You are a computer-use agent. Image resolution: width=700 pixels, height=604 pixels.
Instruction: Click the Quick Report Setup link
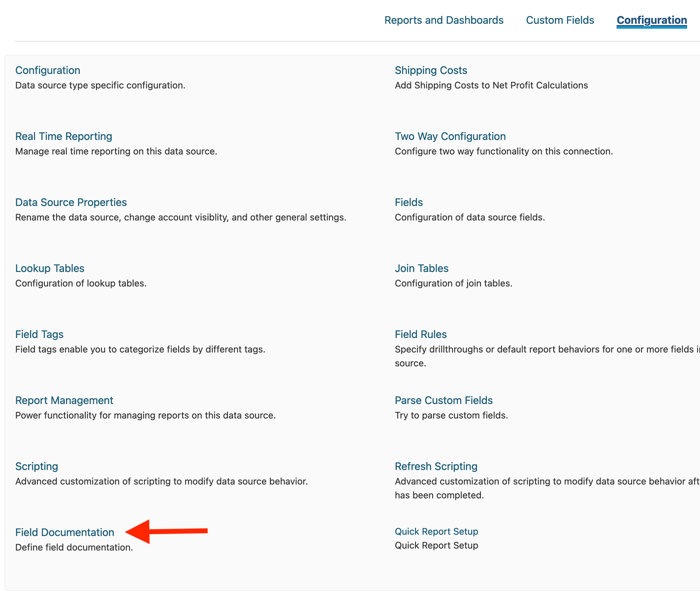point(436,531)
